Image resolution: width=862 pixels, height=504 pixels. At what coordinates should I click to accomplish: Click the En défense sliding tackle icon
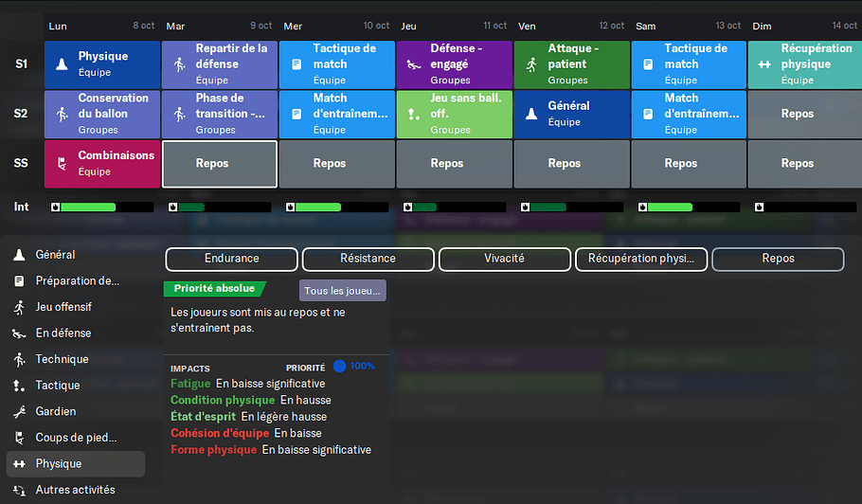tap(19, 333)
